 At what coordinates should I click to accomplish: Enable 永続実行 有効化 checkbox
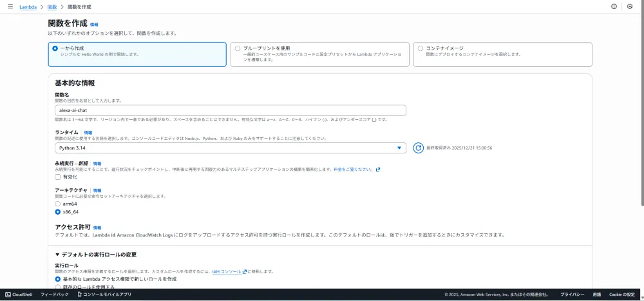[57, 177]
